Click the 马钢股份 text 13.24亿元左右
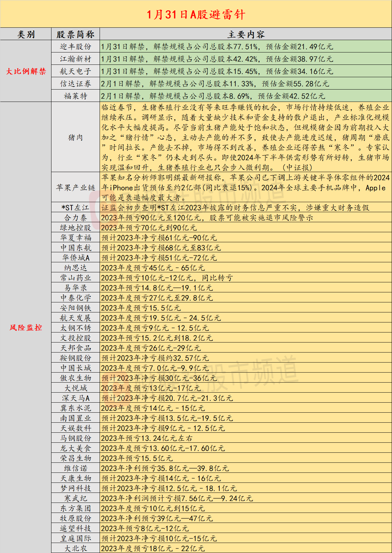Image resolution: width=392 pixels, height=553 pixels. 167,438
